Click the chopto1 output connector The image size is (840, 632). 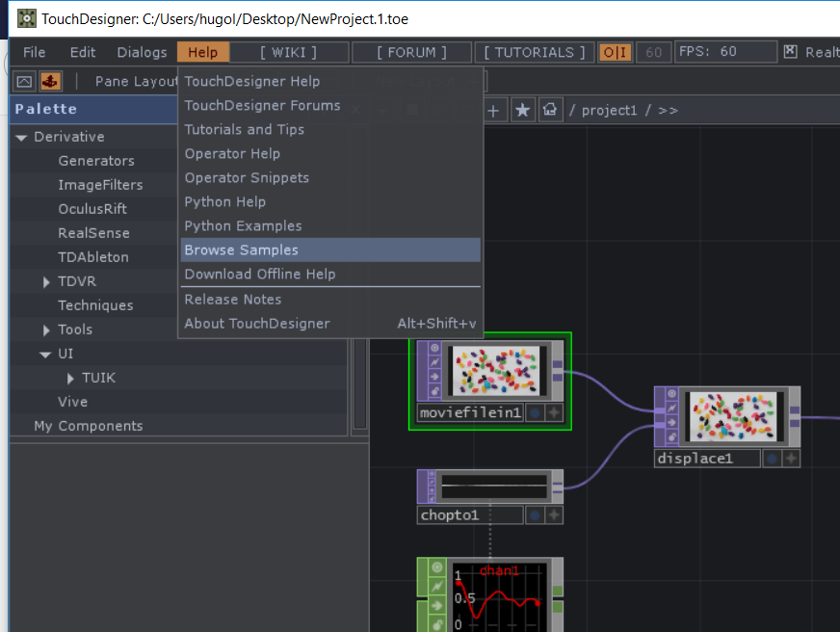click(x=558, y=487)
